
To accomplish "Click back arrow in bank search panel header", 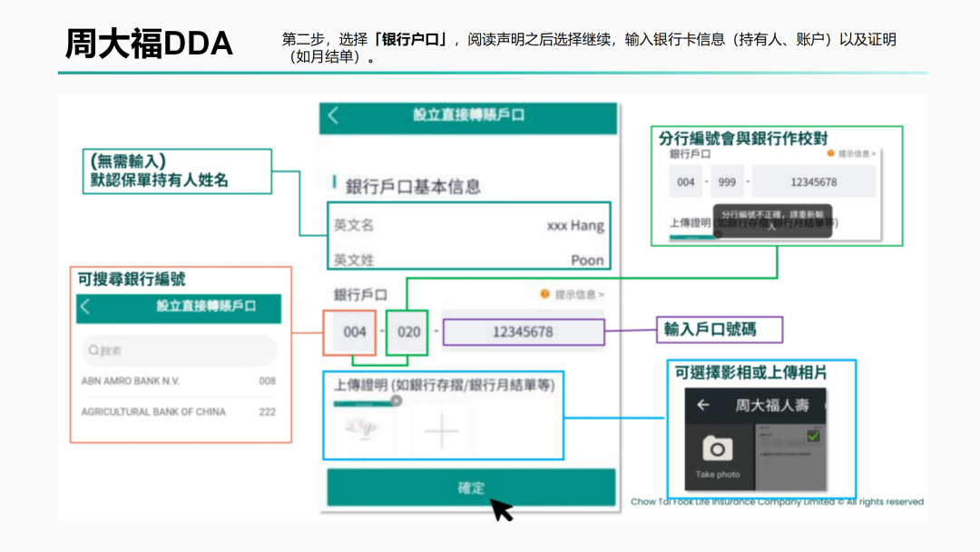I will tap(85, 306).
